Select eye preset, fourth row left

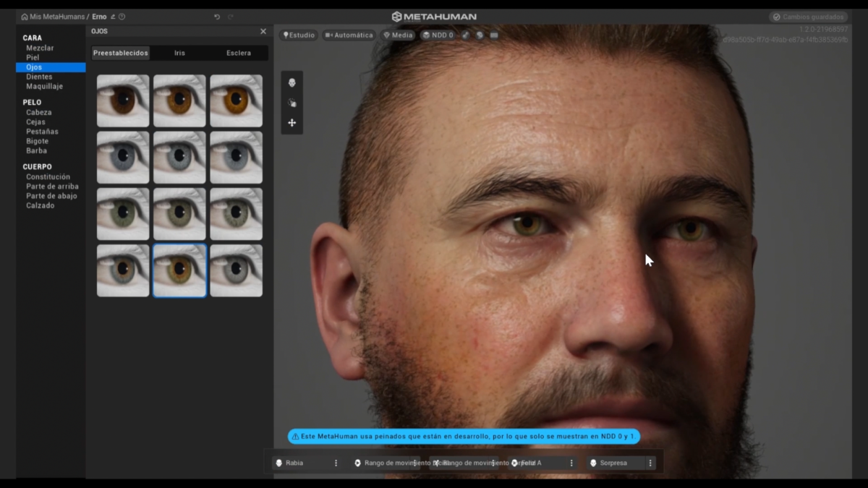[123, 270]
